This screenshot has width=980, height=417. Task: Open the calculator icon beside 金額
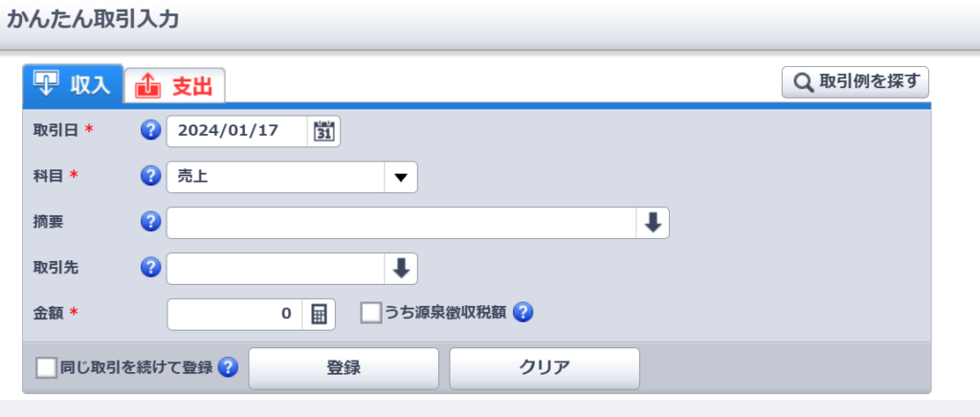pyautogui.click(x=320, y=314)
